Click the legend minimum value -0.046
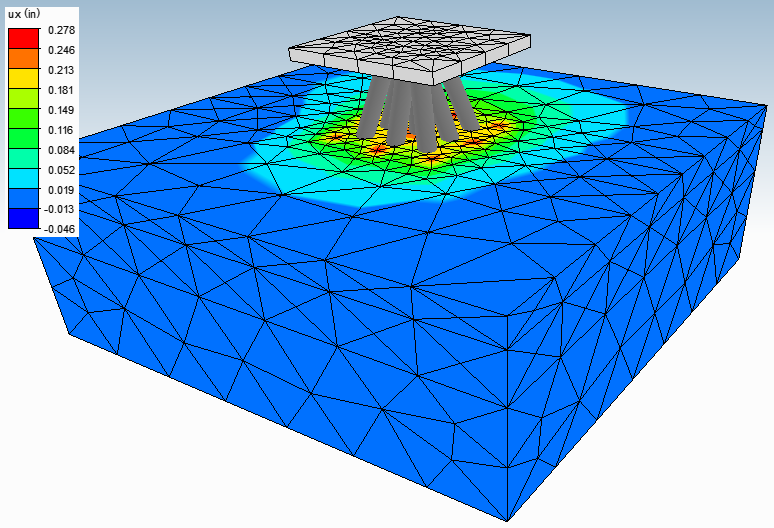This screenshot has width=774, height=528. 60,229
